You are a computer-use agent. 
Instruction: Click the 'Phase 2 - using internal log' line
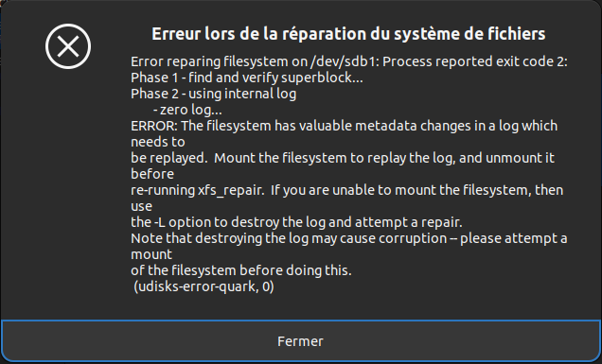(x=214, y=94)
